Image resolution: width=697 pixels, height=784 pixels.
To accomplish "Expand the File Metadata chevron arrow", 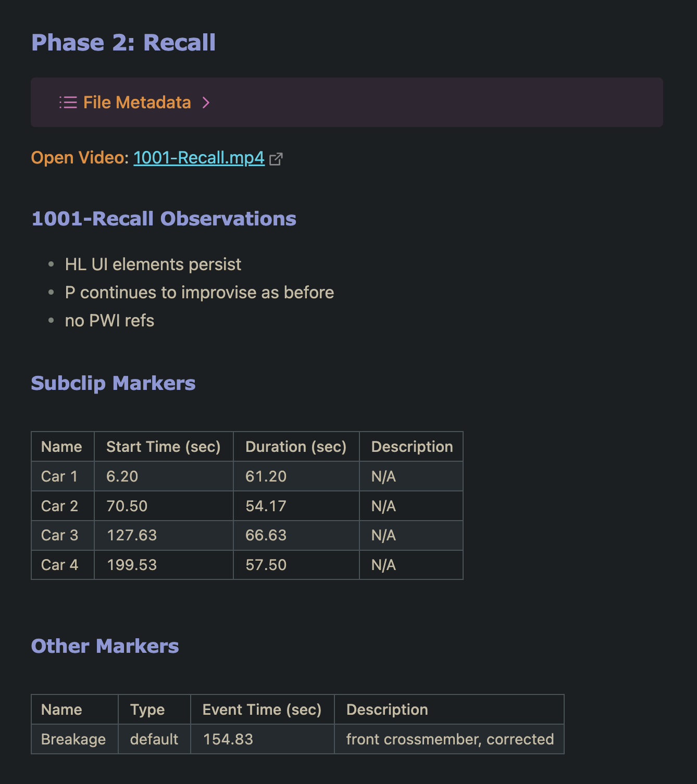I will click(x=206, y=103).
